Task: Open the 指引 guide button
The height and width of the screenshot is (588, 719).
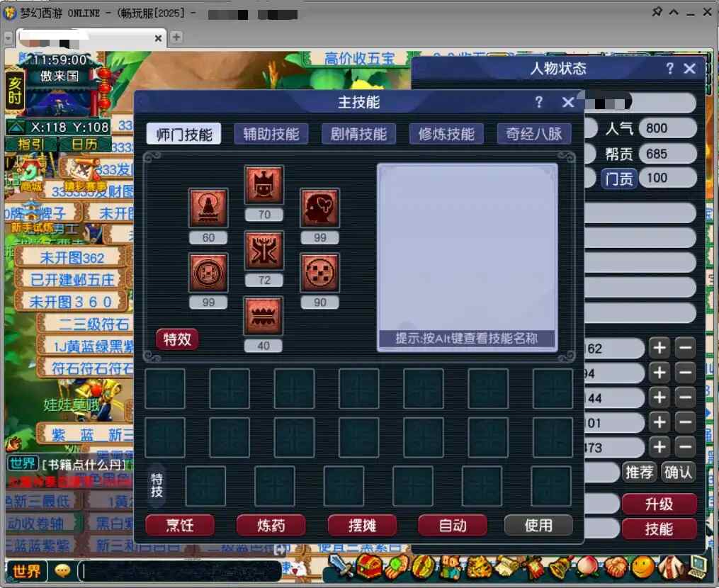Action: (30, 145)
